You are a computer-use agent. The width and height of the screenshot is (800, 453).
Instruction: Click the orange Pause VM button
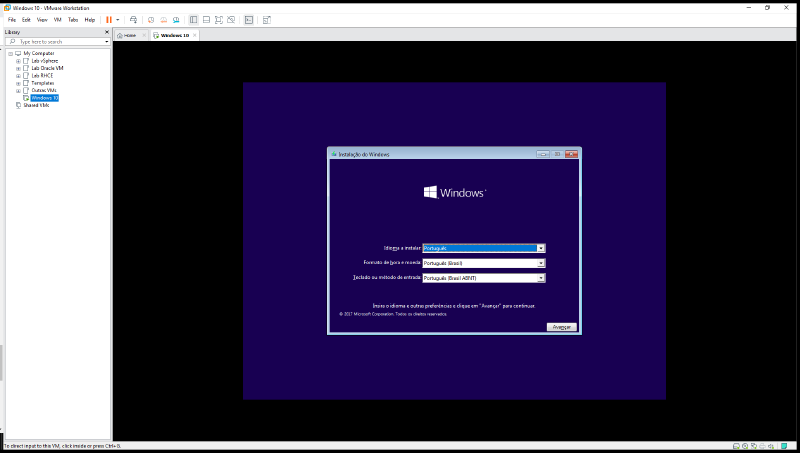pyautogui.click(x=108, y=19)
